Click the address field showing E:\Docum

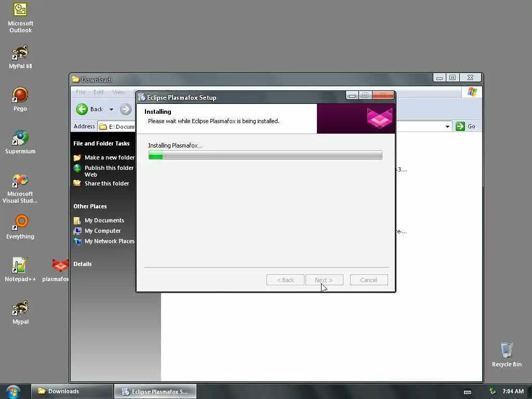click(x=116, y=127)
